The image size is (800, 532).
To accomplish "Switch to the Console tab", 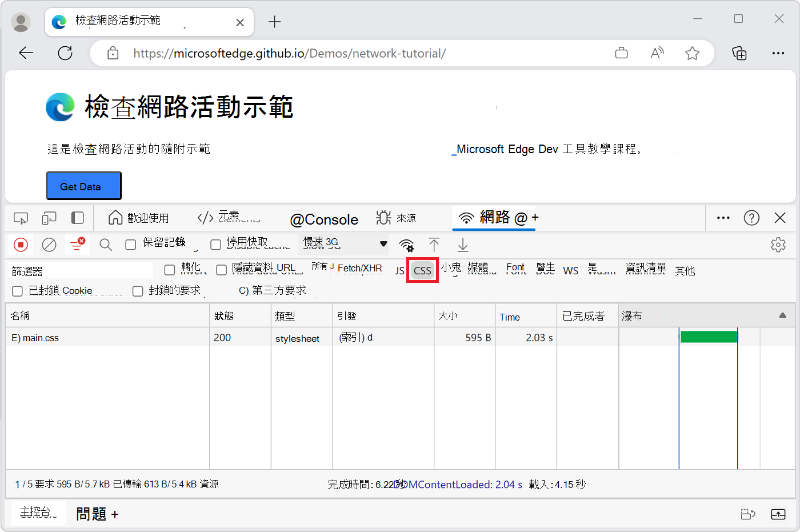I will [325, 219].
